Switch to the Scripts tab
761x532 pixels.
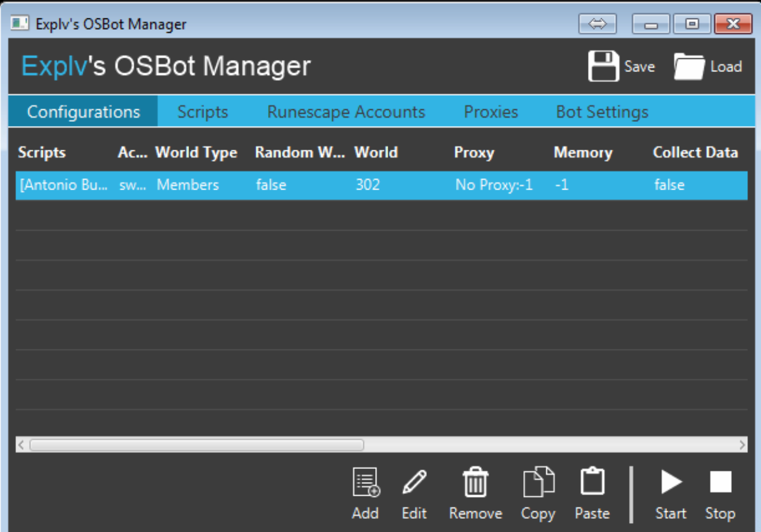coord(203,112)
